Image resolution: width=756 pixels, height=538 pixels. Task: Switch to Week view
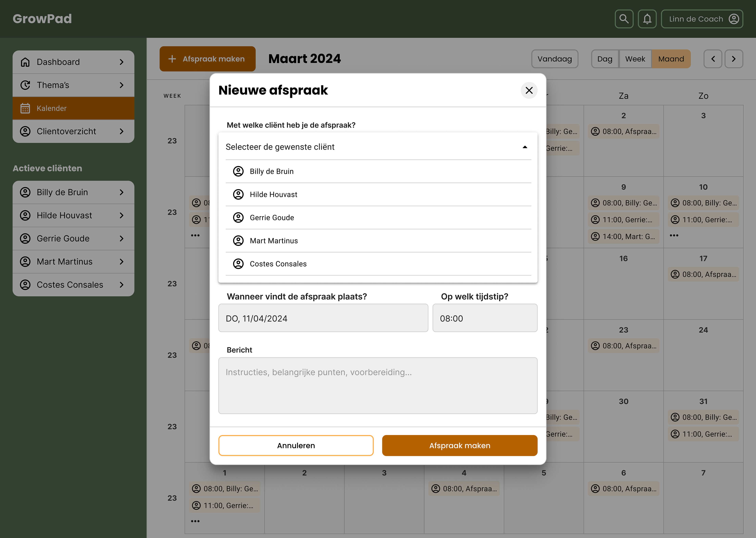(x=635, y=59)
